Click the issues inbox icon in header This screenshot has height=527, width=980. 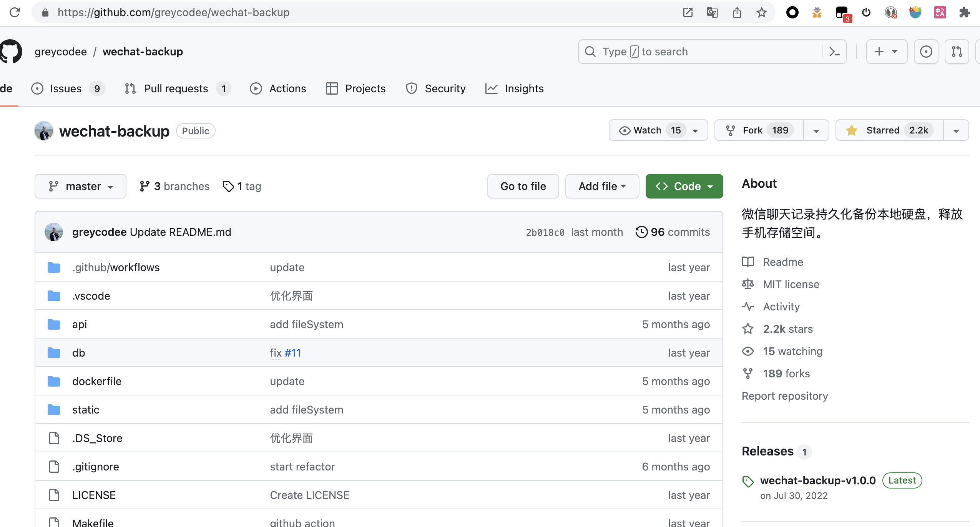(926, 52)
